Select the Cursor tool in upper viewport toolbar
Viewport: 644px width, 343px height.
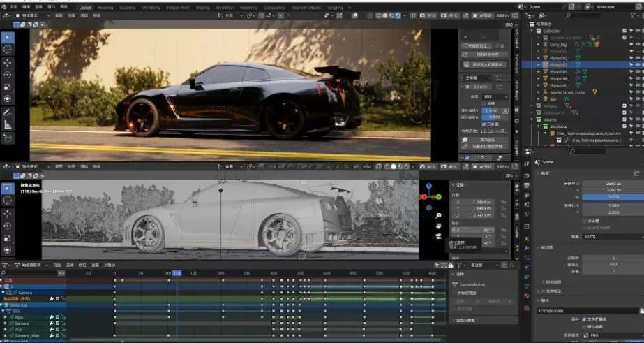[x=8, y=50]
